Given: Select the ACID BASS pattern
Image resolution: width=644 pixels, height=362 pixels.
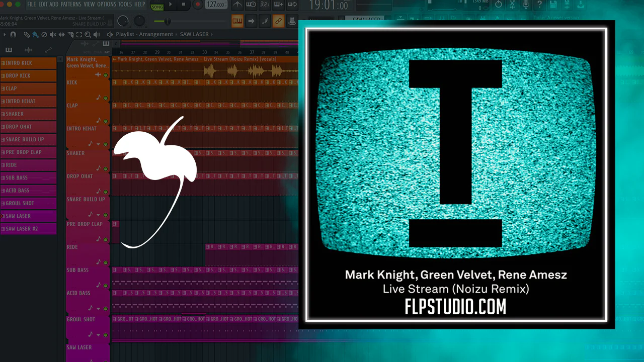Looking at the screenshot, I should 28,191.
